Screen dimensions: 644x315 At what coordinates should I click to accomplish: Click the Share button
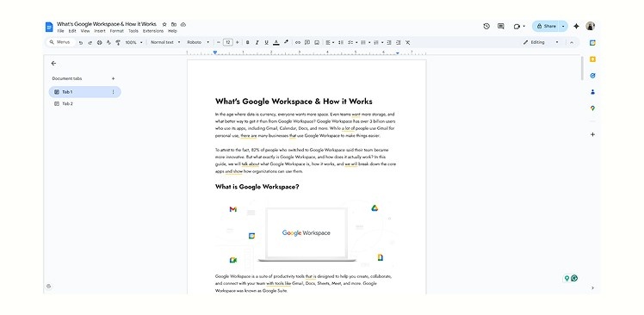pos(546,27)
